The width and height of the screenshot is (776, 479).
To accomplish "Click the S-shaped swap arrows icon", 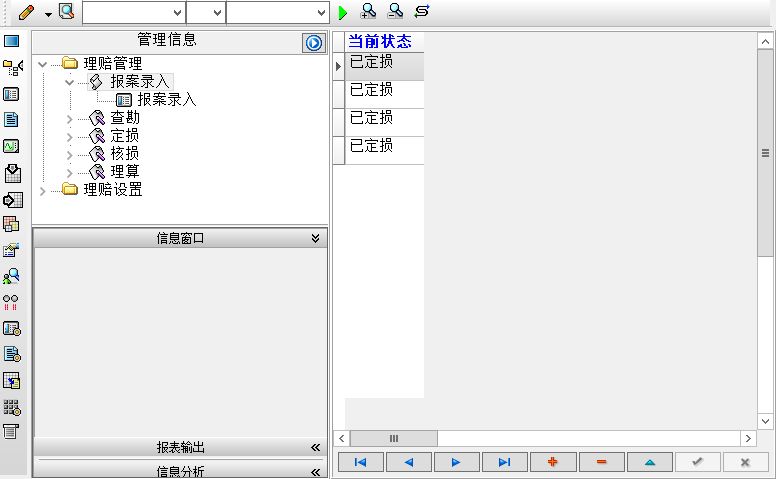I will click(422, 11).
